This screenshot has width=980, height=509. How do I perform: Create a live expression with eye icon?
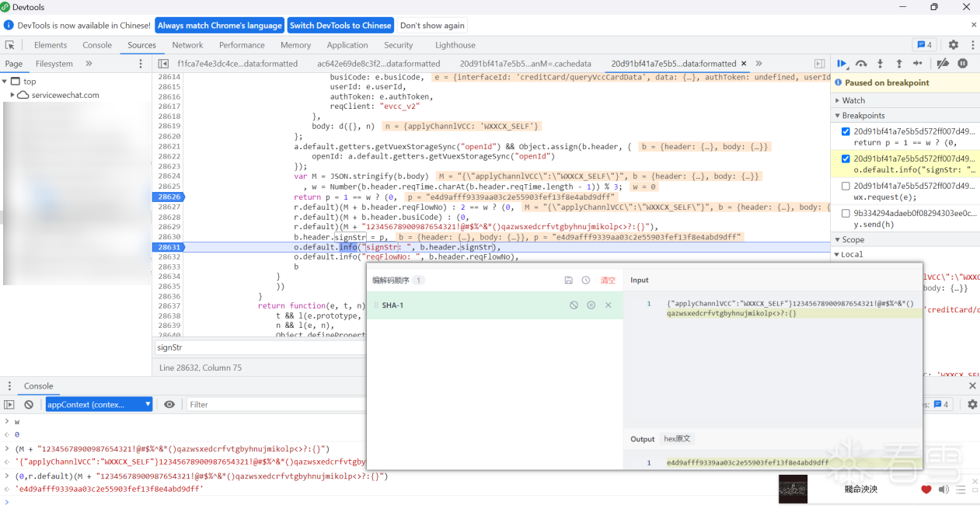point(169,404)
